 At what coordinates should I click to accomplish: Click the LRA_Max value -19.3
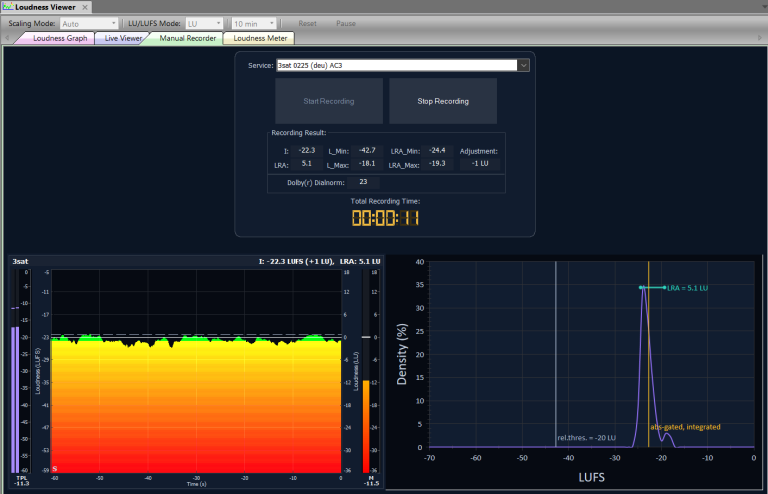(x=437, y=164)
